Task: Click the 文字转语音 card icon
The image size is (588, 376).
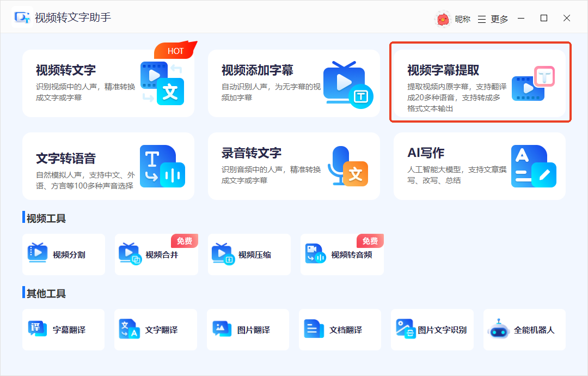Action: [162, 166]
